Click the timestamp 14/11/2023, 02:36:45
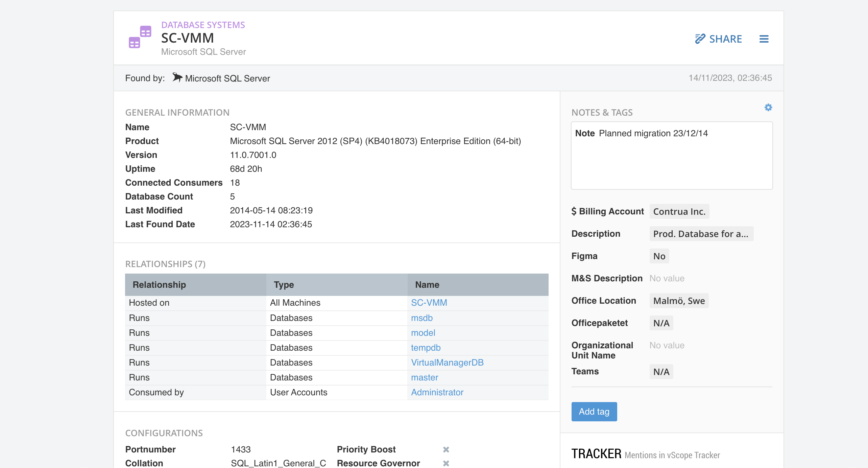This screenshot has width=868, height=468. pyautogui.click(x=730, y=78)
